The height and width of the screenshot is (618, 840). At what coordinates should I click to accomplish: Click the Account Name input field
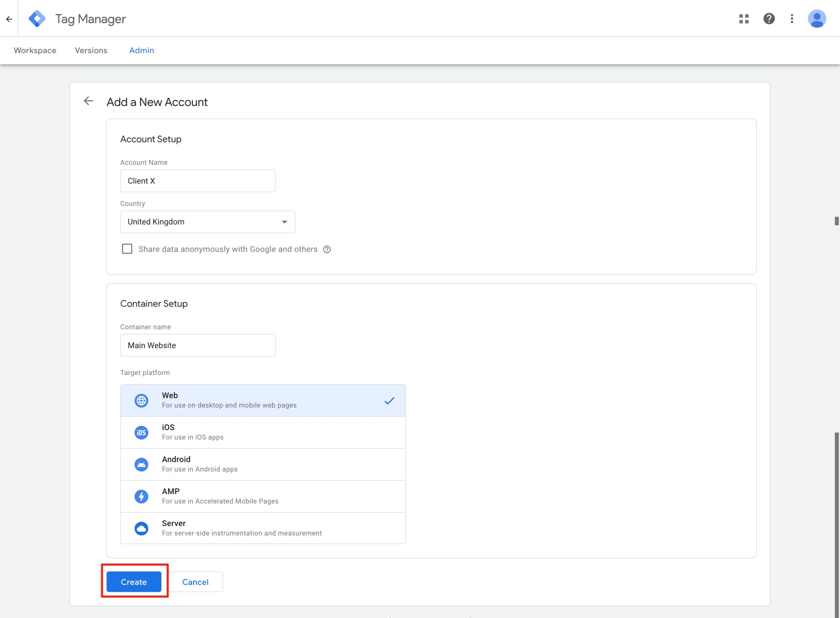(198, 180)
